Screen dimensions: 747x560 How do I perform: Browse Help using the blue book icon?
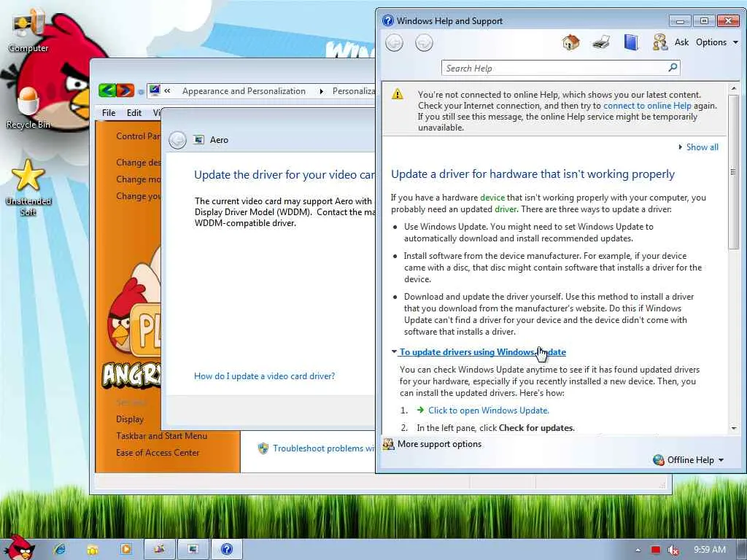tap(631, 42)
